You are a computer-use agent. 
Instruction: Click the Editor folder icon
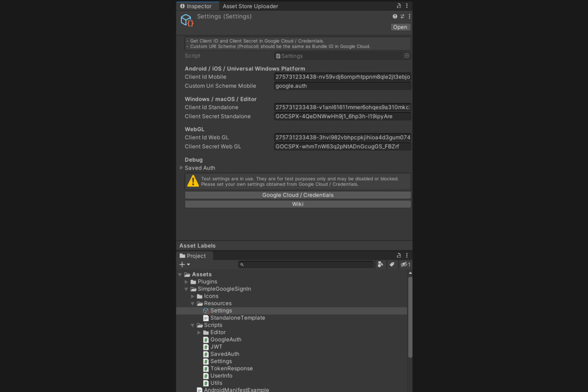[206, 332]
